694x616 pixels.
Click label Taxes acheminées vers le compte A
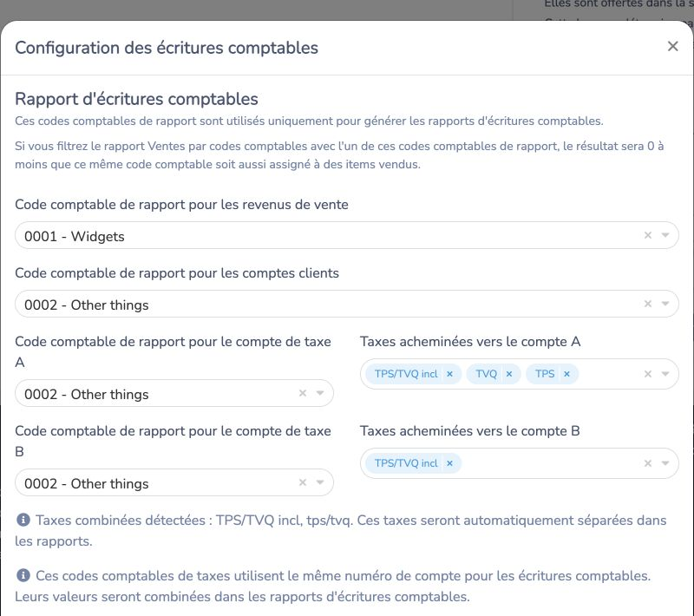470,342
